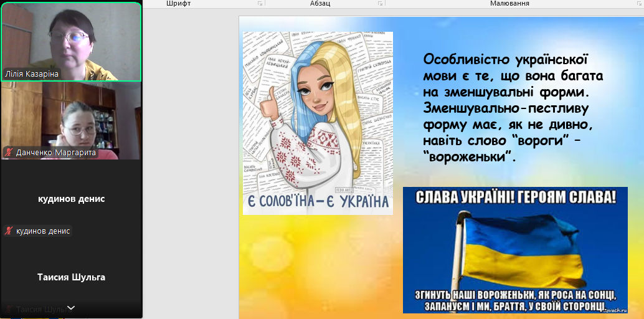The width and height of the screenshot is (644, 319).
Task: Click muted mic icon next to кудинов денис label
Action: click(x=9, y=231)
